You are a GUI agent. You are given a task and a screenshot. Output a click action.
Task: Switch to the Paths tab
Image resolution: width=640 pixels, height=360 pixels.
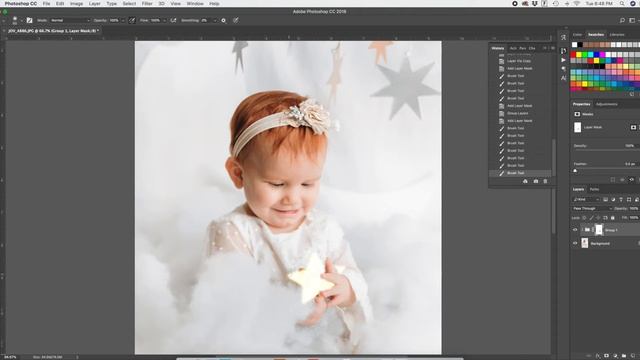(594, 189)
